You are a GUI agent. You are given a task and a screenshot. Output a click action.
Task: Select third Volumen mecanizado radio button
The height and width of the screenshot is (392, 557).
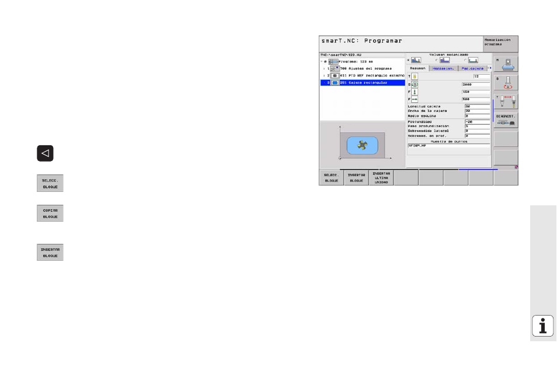click(x=465, y=60)
